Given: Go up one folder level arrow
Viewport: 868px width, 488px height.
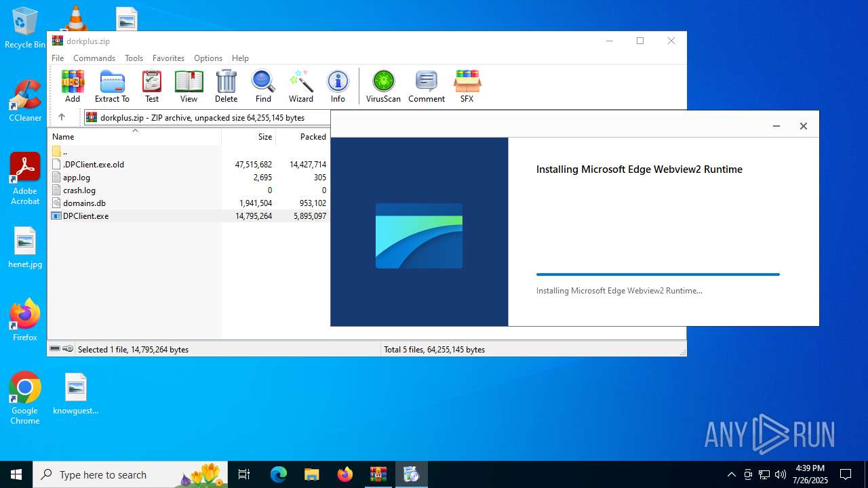Looking at the screenshot, I should pos(61,117).
